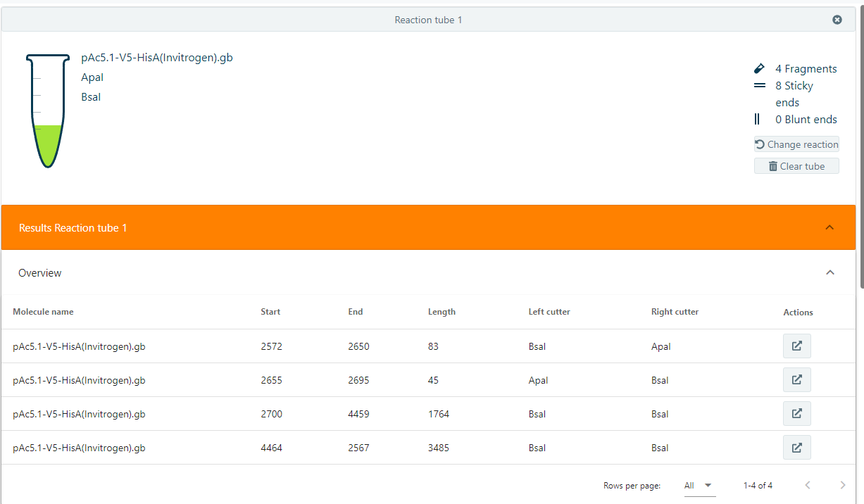
Task: Click the End value 2695
Action: 358,380
